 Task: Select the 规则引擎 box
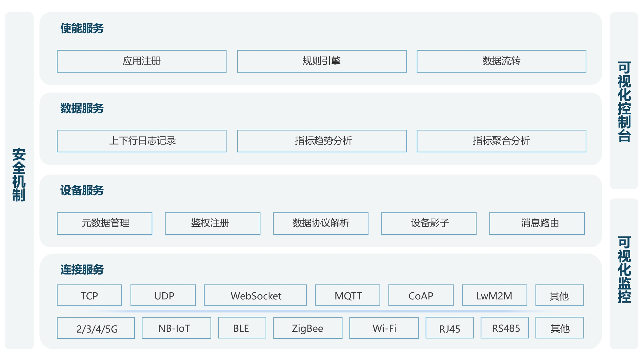coord(322,61)
